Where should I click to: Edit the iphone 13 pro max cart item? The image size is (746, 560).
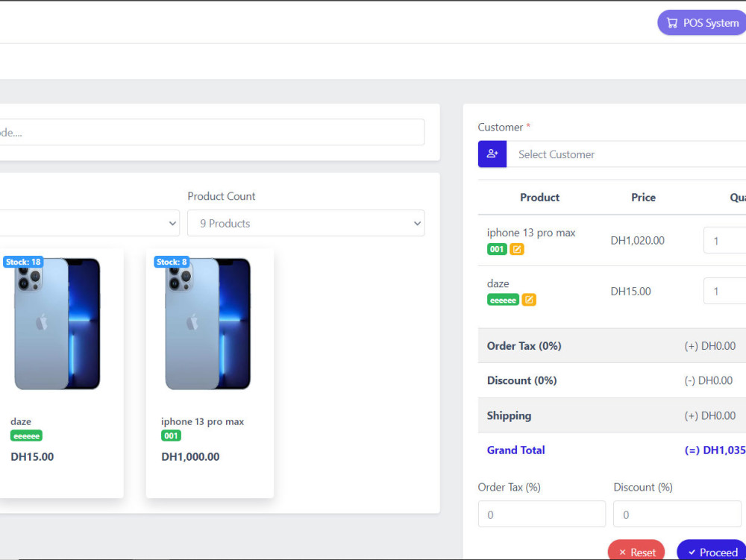pos(517,249)
